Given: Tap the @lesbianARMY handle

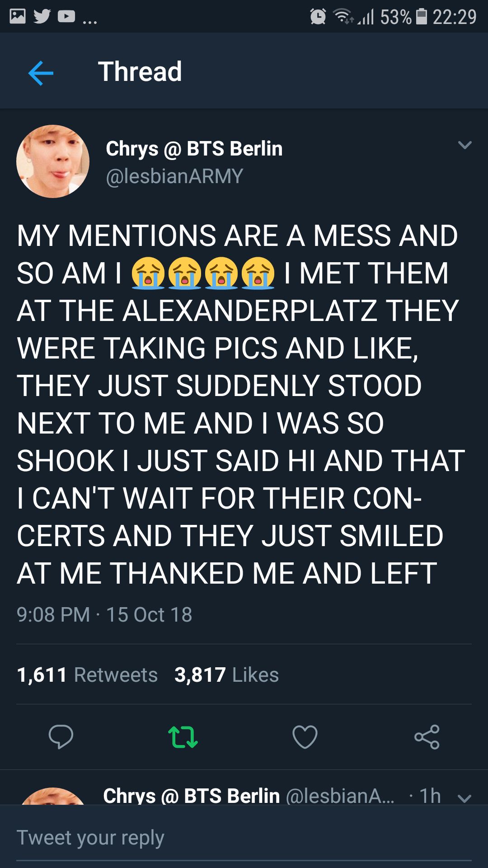Looking at the screenshot, I should 174,176.
